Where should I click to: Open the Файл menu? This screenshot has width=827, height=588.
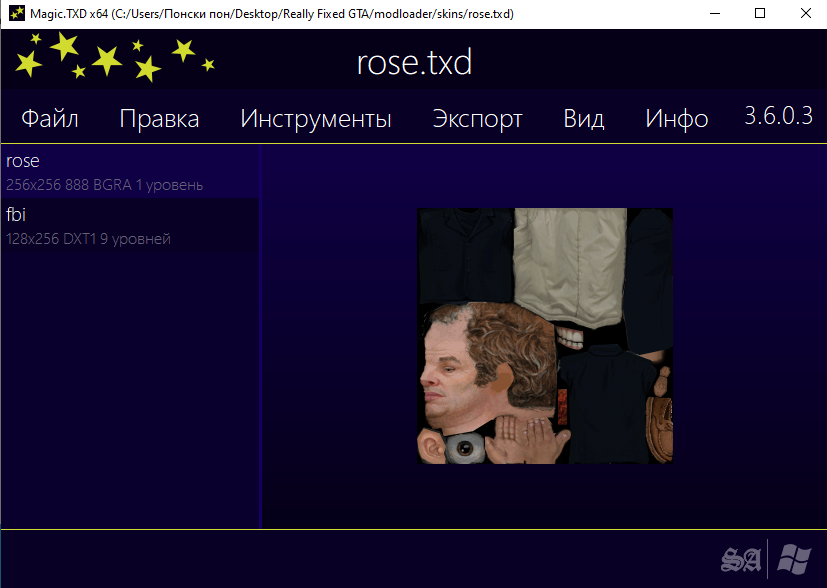click(50, 118)
